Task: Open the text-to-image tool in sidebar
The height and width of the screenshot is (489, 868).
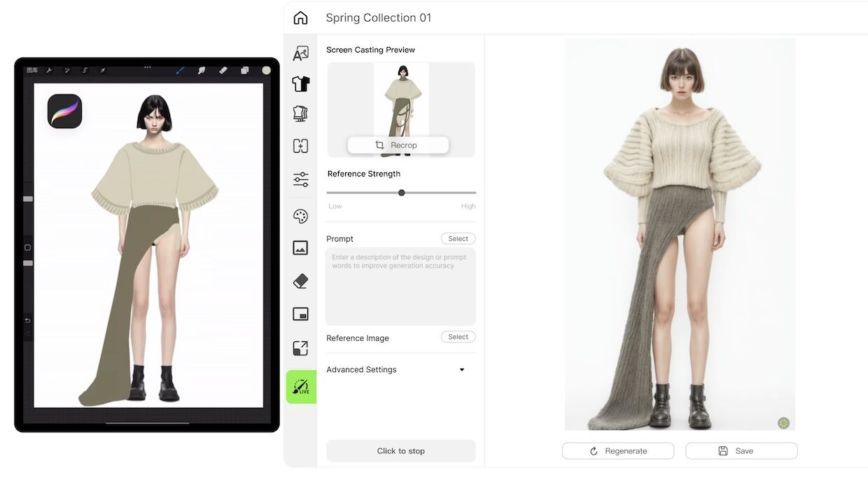Action: click(x=300, y=53)
